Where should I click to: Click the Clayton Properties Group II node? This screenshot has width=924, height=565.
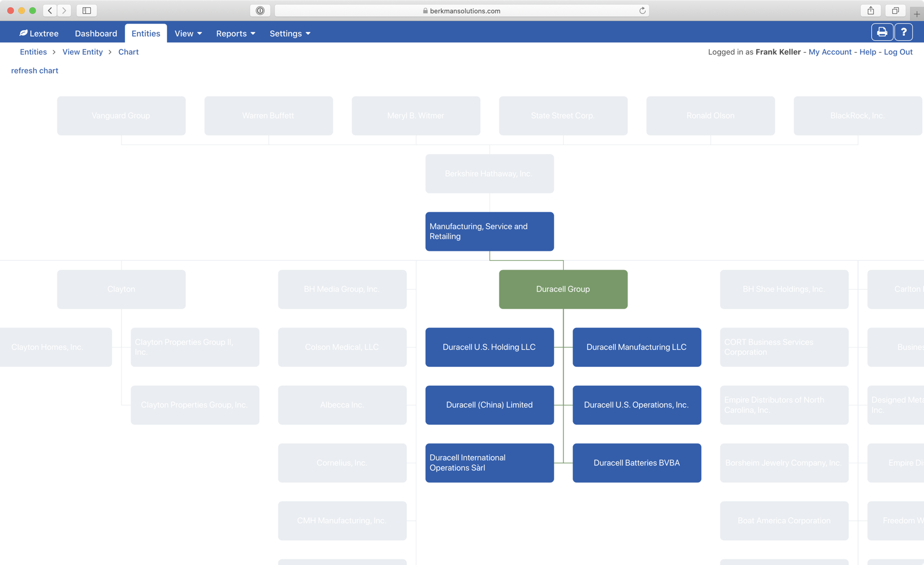click(195, 347)
